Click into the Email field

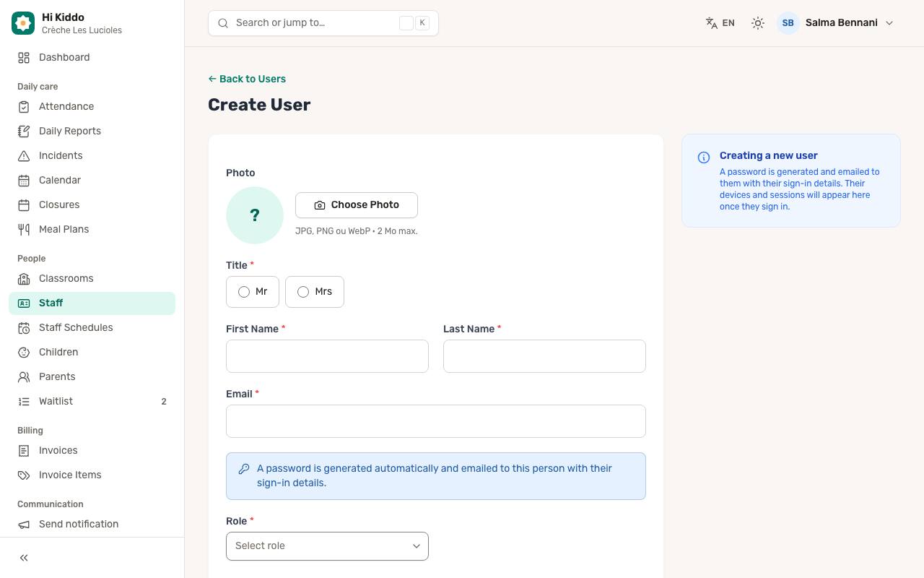point(436,421)
